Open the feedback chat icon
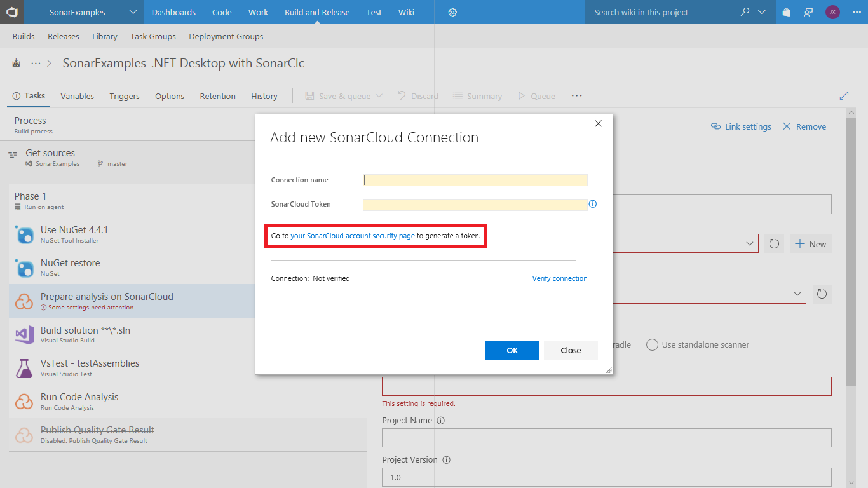Viewport: 868px width, 488px height. (x=808, y=12)
